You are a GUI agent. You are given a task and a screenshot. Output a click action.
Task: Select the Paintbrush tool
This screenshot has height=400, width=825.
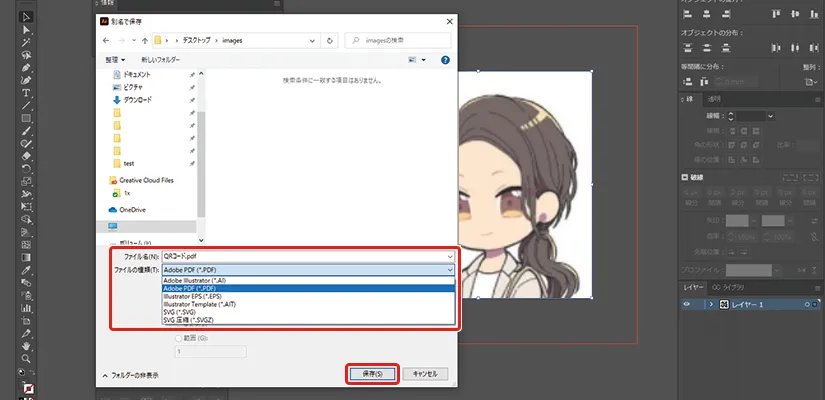tap(26, 131)
